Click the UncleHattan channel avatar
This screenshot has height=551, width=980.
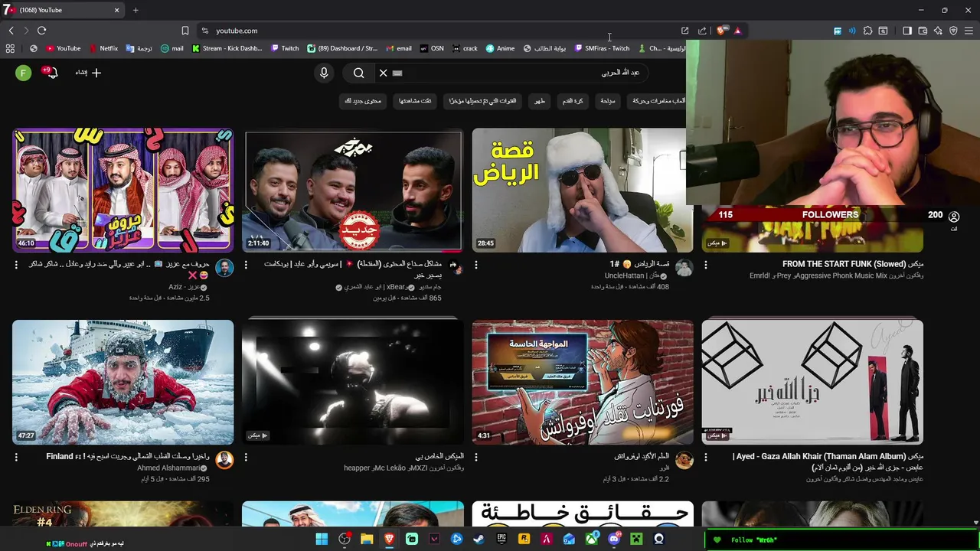(684, 268)
